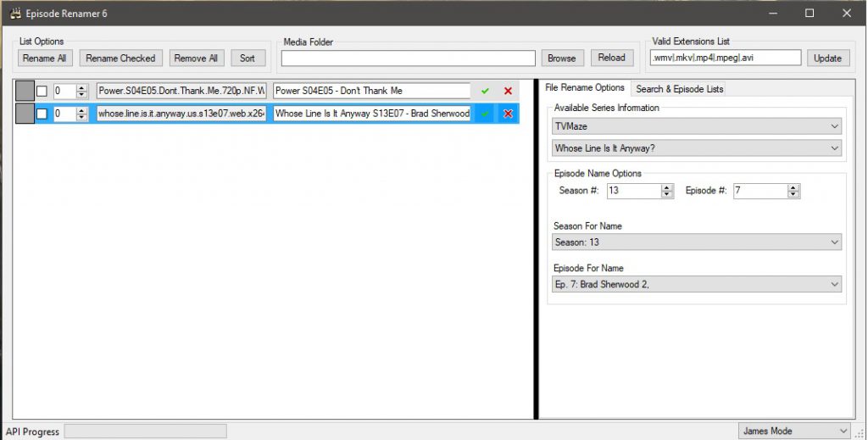The height and width of the screenshot is (440, 868).
Task: Click gray thumbnail square on Power row
Action: [25, 91]
